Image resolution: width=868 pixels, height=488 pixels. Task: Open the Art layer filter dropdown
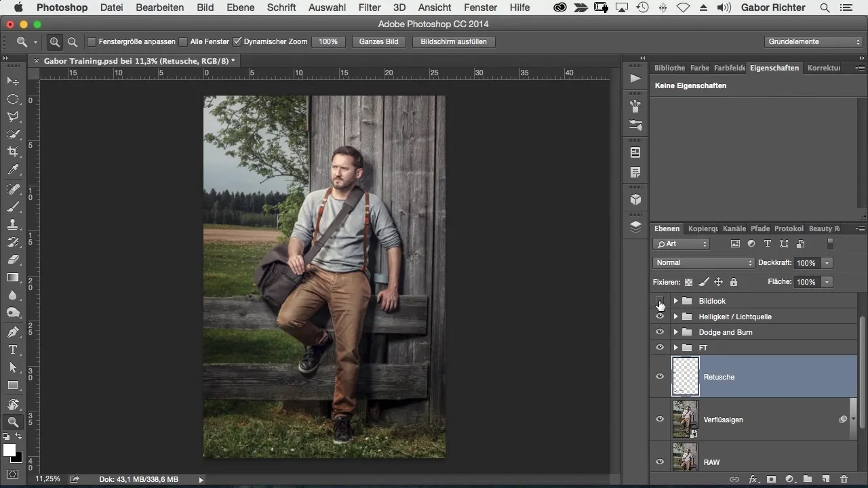pos(681,244)
